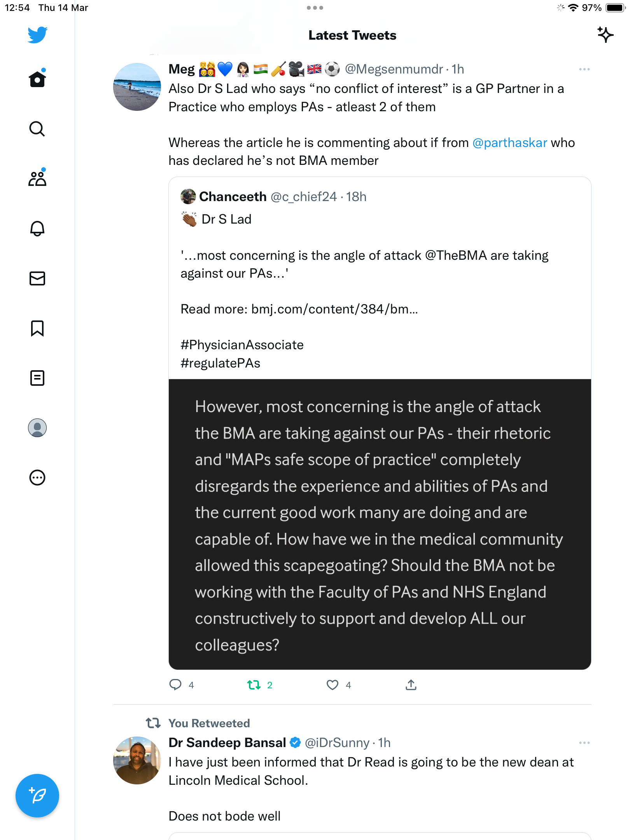
Task: Open more options on Dr Sandeep Bansal's tweet
Action: (x=584, y=743)
